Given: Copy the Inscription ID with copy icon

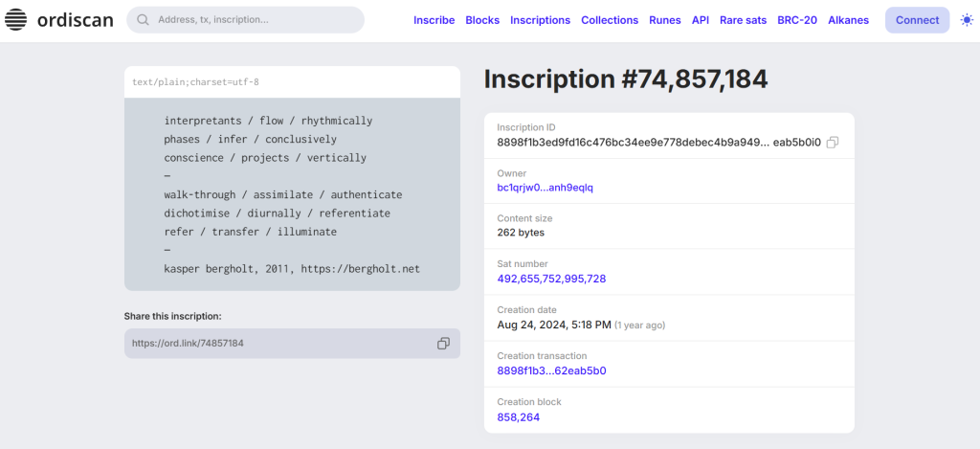Looking at the screenshot, I should click(x=832, y=143).
